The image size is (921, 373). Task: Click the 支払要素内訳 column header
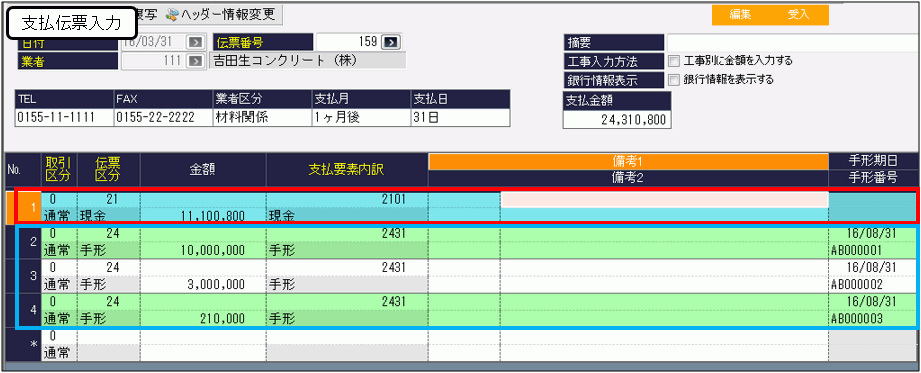pos(347,170)
